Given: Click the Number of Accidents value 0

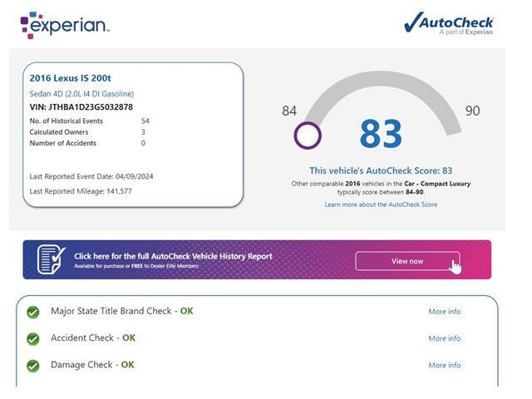Looking at the screenshot, I should click(143, 143).
